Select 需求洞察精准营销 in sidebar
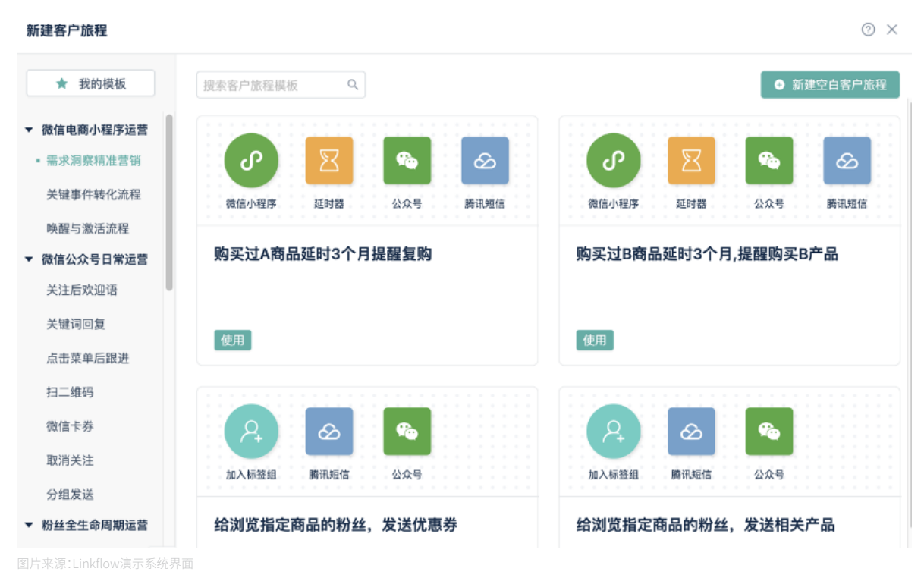This screenshot has width=924, height=584. 93,161
